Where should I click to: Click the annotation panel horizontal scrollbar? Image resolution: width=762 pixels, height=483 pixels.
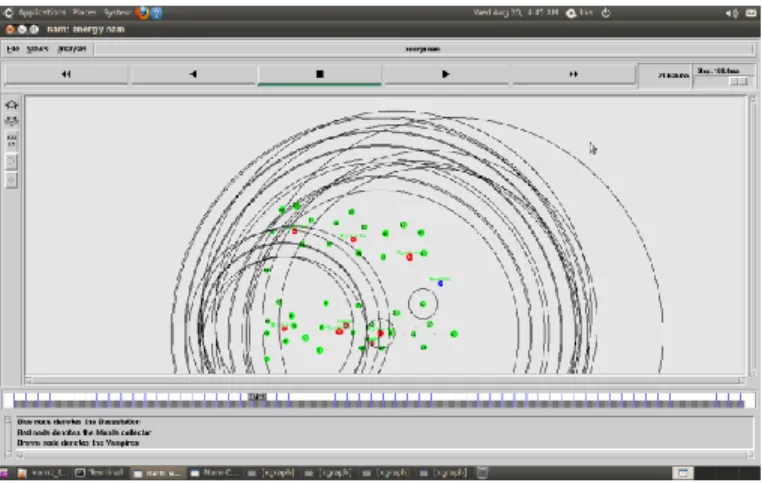pyautogui.click(x=383, y=455)
